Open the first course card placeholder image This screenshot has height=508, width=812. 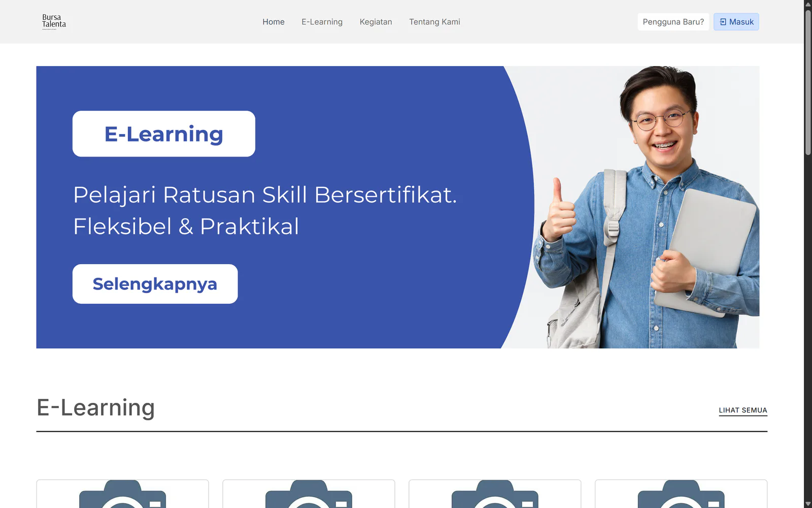coord(122,494)
